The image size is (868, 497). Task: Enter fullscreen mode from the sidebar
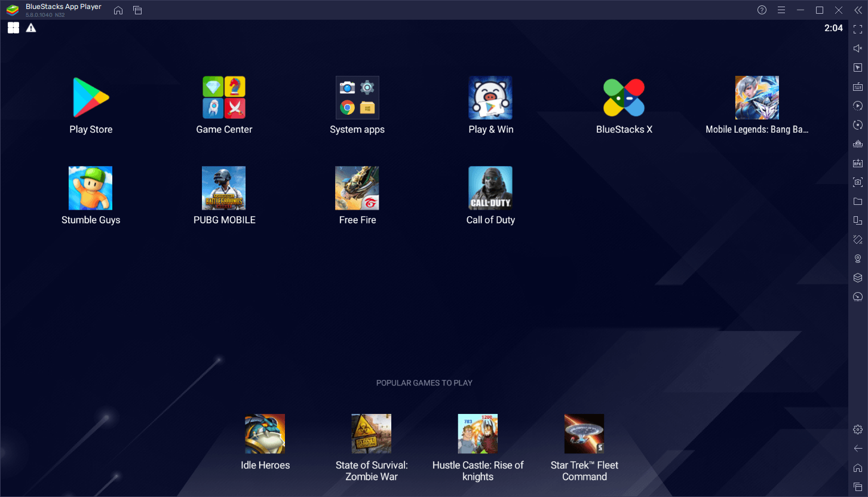[x=857, y=29]
